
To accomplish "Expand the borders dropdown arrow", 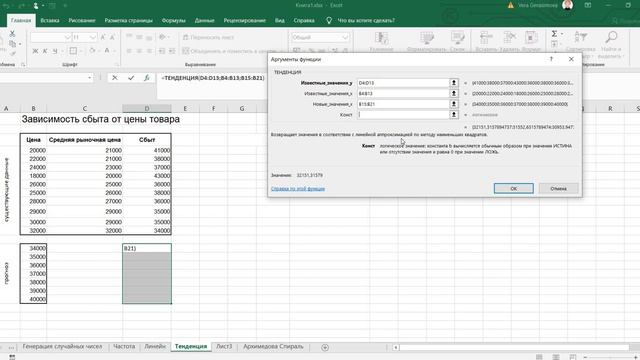I will 80,51.
